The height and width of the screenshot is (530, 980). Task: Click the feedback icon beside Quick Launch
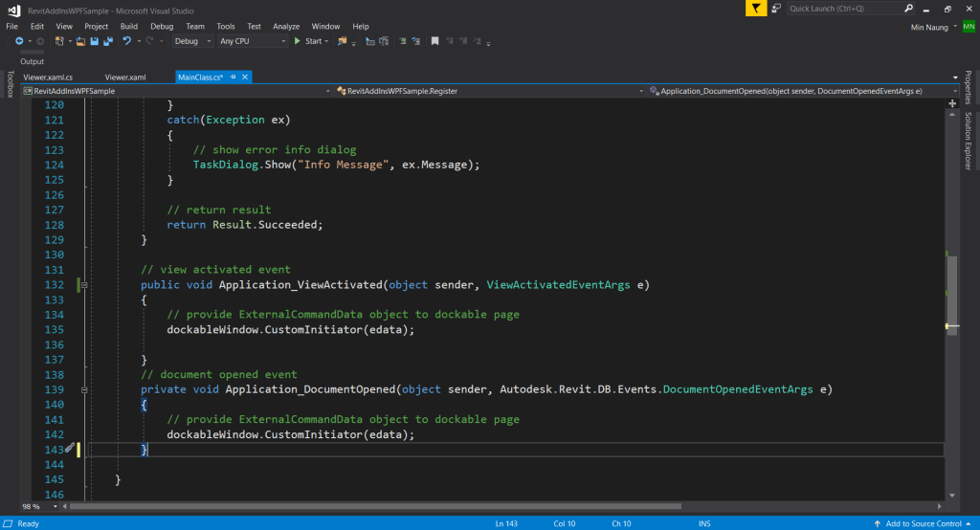(777, 8)
